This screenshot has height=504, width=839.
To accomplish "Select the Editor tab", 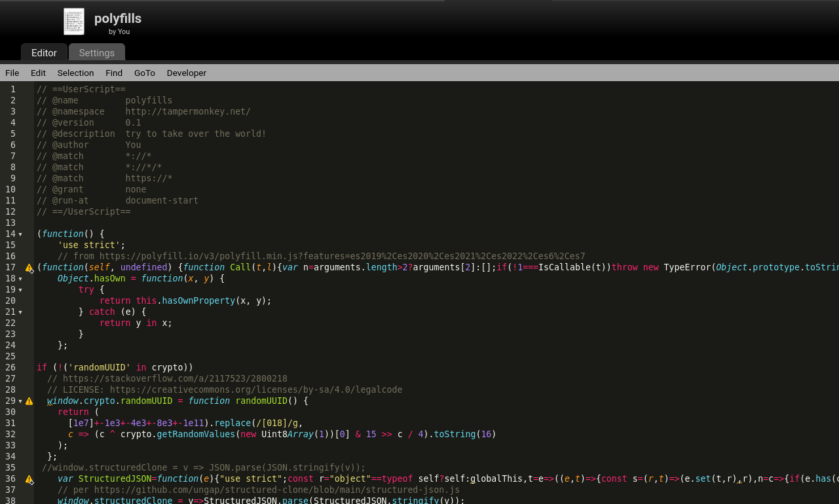I will coord(44,52).
